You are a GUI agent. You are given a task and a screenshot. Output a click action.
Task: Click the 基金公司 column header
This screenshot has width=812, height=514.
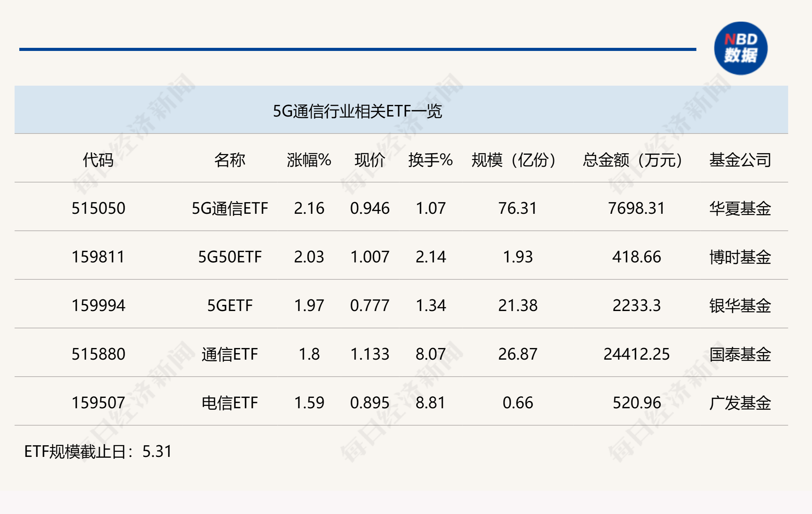tap(740, 160)
